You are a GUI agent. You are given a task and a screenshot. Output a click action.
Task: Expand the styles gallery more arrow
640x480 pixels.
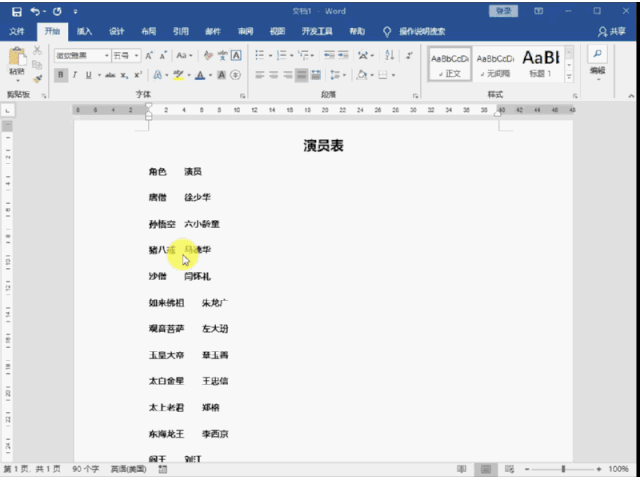571,78
